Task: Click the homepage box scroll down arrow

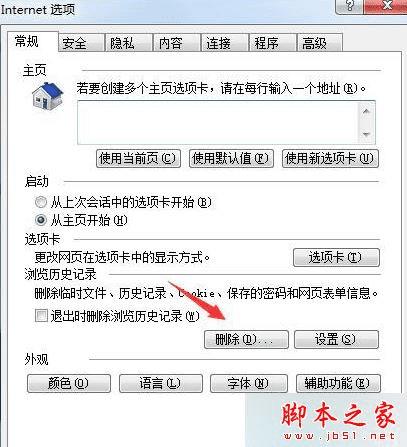Action: [366, 134]
